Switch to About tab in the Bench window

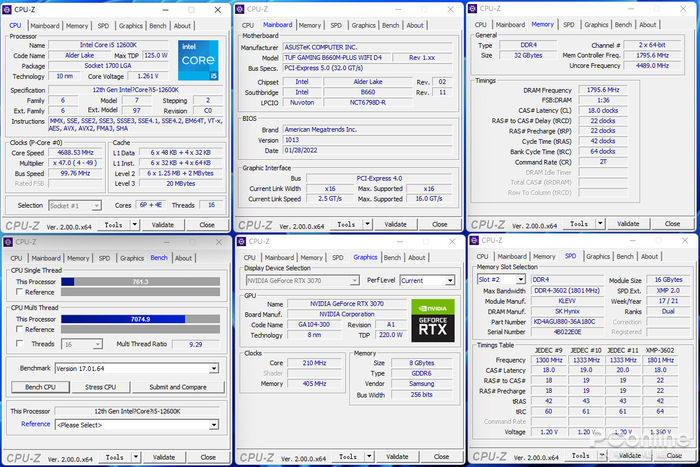184,258
